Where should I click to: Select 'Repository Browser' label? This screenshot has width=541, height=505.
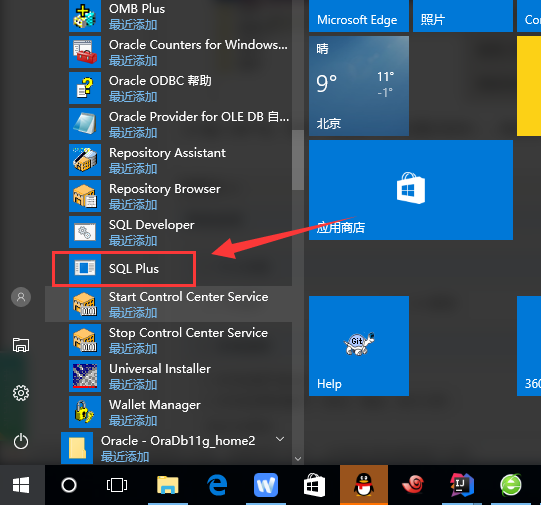[x=165, y=189]
